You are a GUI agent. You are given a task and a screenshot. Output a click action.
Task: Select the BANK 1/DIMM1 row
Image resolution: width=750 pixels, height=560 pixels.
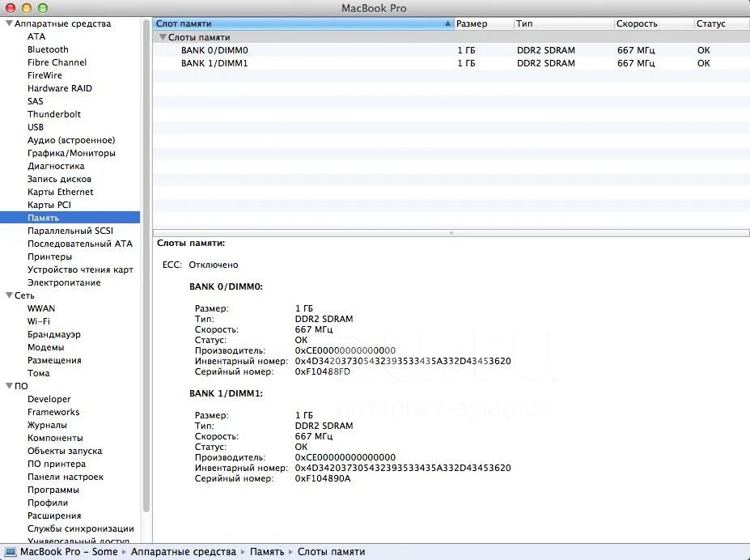[451, 63]
